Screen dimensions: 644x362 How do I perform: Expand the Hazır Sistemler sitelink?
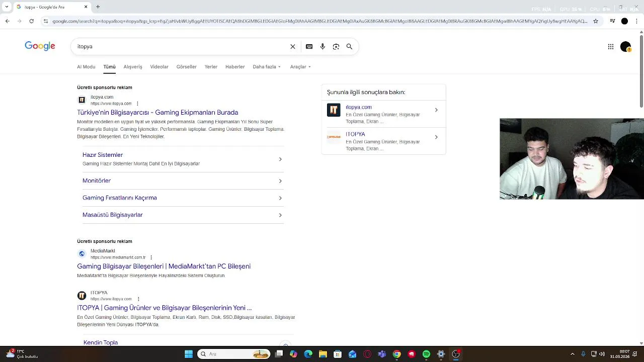click(183, 159)
